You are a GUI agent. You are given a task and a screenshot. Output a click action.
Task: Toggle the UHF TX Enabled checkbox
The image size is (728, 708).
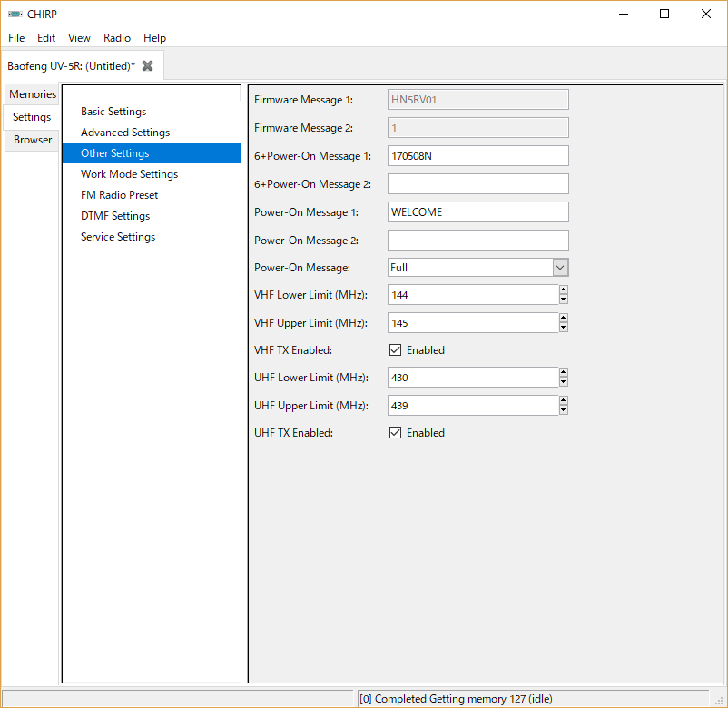coord(395,433)
